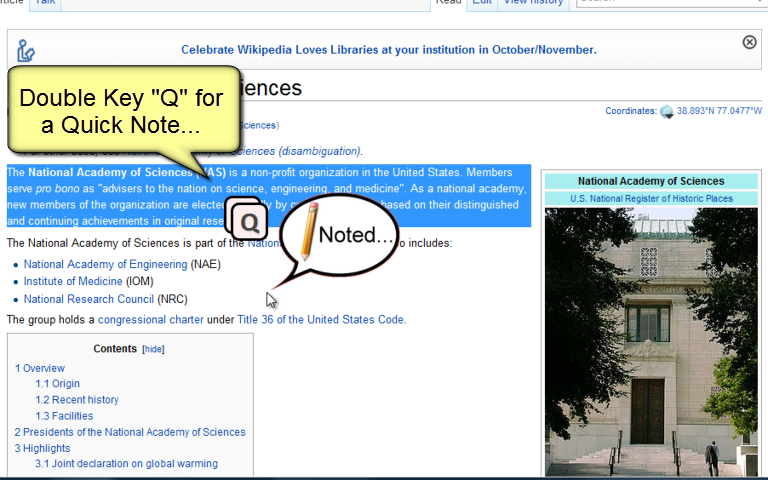This screenshot has width=768, height=480.
Task: Click the "Coordinates:" label link
Action: pos(631,111)
